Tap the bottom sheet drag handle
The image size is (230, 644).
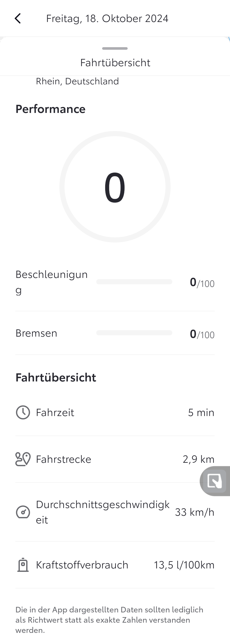(115, 48)
